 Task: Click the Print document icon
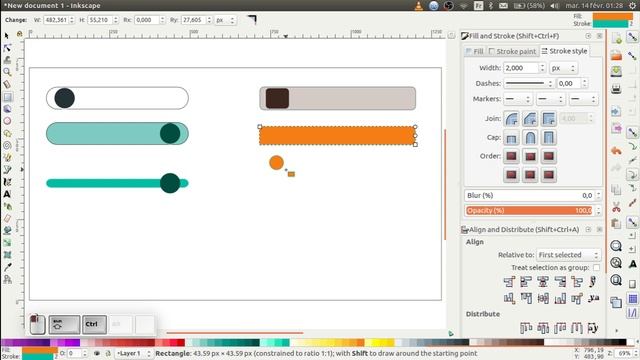tap(616, 88)
